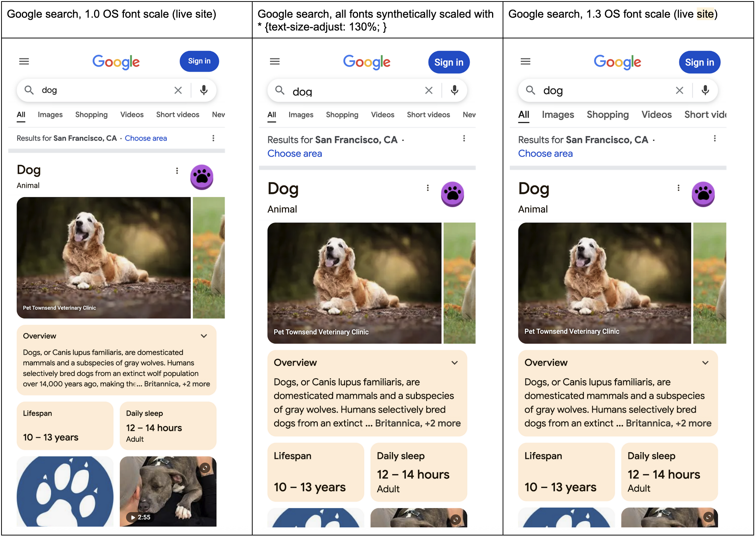The width and height of the screenshot is (756, 537).
Task: Open Britannica, +2 more in 1.3 font scale panel
Action: (669, 423)
